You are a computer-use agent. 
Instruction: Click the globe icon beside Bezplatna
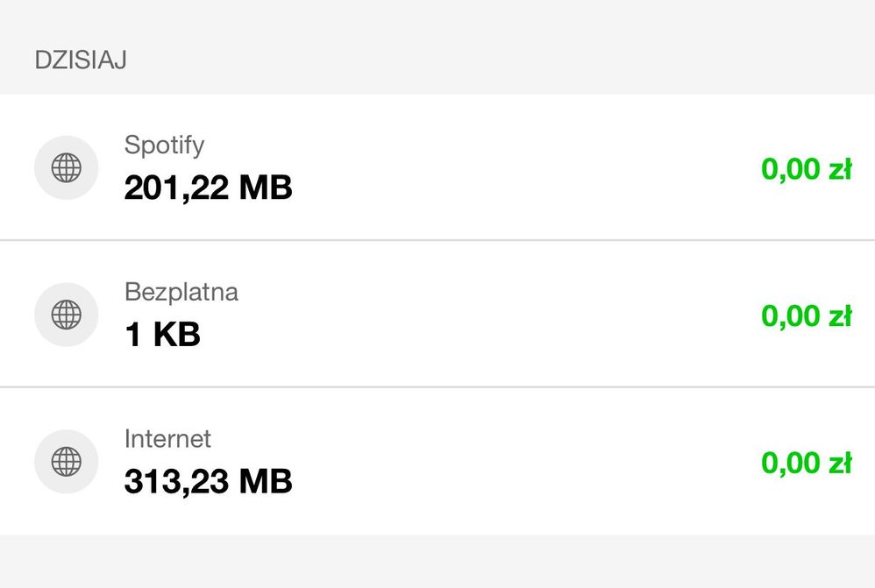(x=66, y=314)
